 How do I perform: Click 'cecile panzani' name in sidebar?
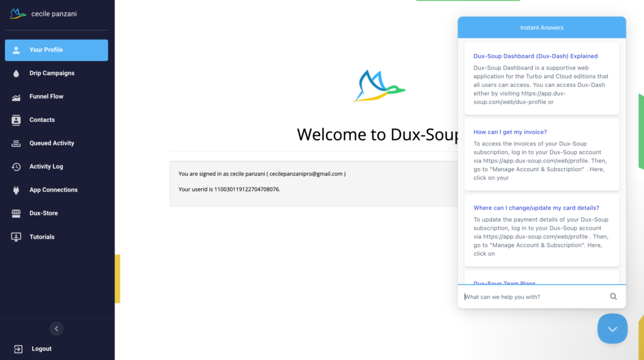click(54, 14)
